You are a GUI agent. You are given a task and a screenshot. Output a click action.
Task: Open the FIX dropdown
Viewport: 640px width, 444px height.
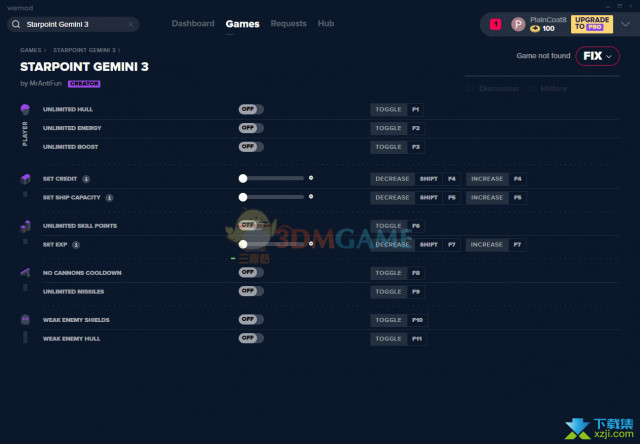[598, 56]
